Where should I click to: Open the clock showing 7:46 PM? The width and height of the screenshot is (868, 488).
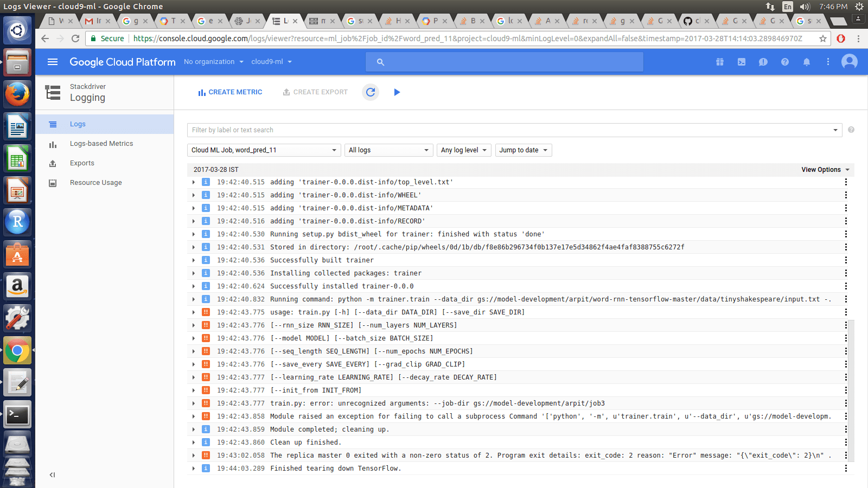[x=833, y=7]
